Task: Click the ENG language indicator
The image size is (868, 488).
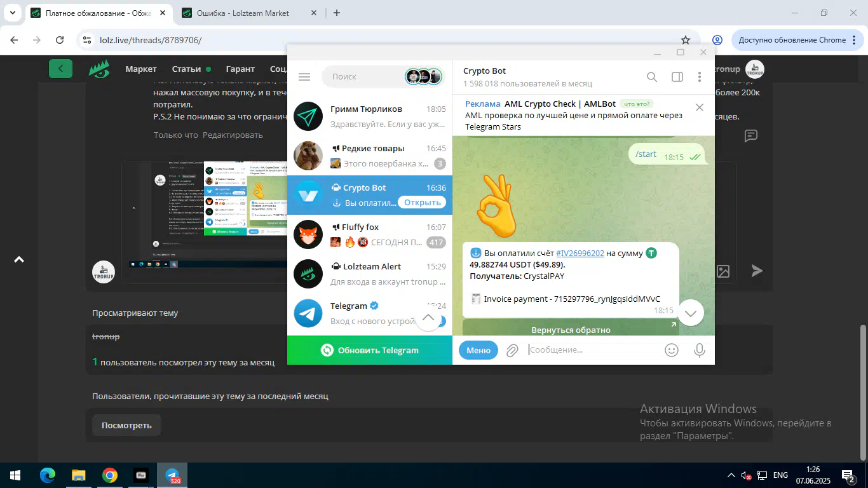Action: (780, 475)
